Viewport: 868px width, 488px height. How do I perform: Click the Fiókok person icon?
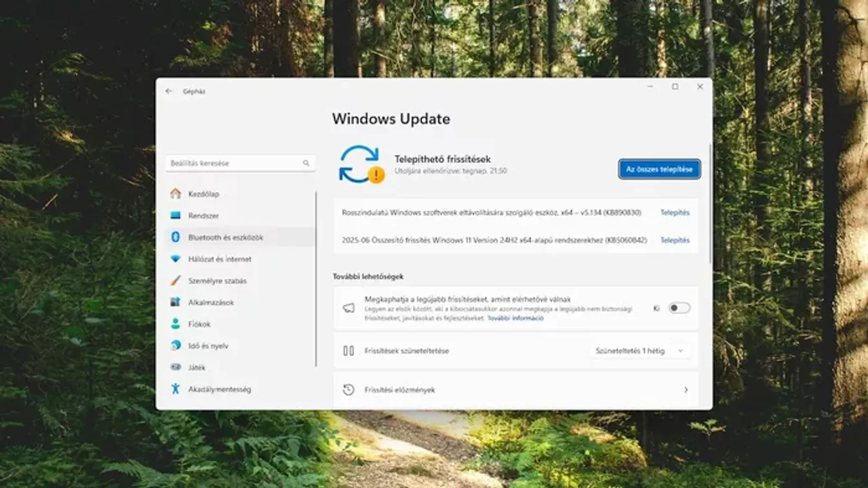coord(175,324)
